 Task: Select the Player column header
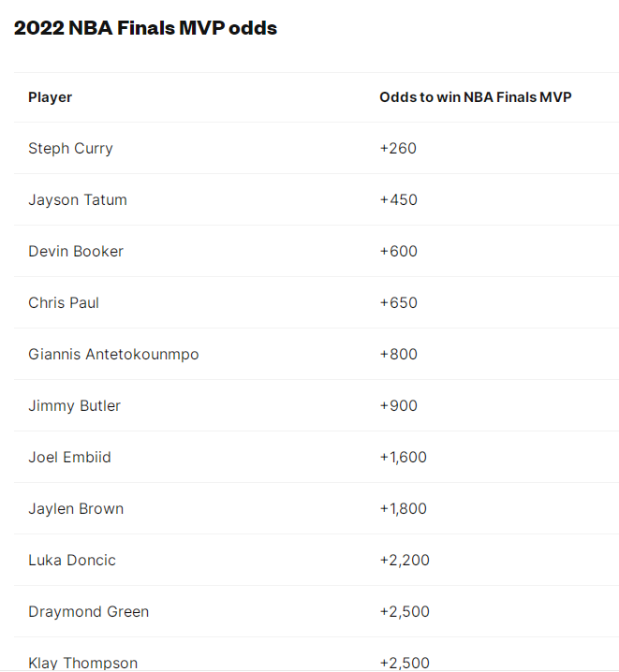51,97
